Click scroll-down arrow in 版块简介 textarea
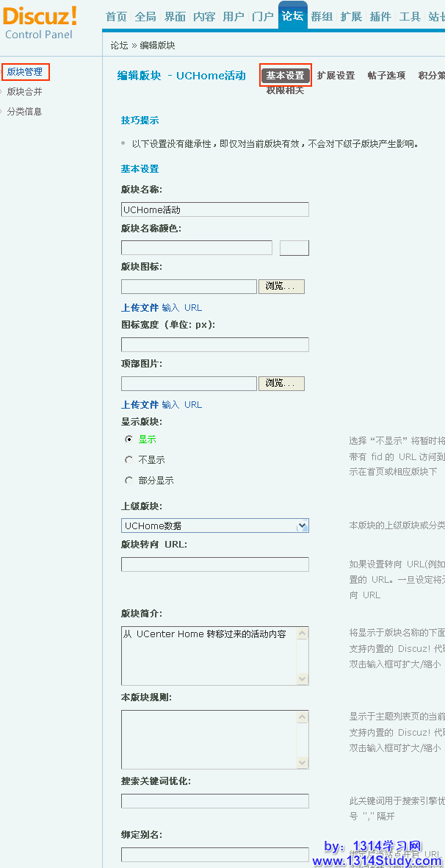 point(303,678)
